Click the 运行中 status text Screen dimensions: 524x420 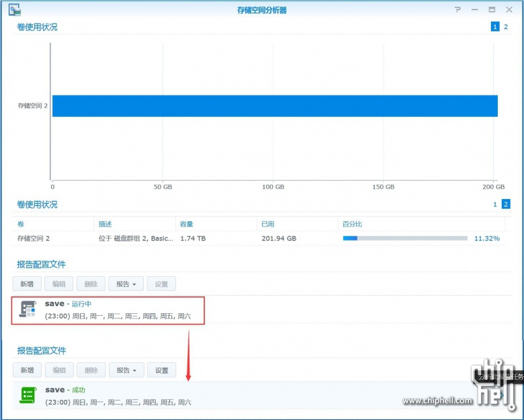pos(81,304)
